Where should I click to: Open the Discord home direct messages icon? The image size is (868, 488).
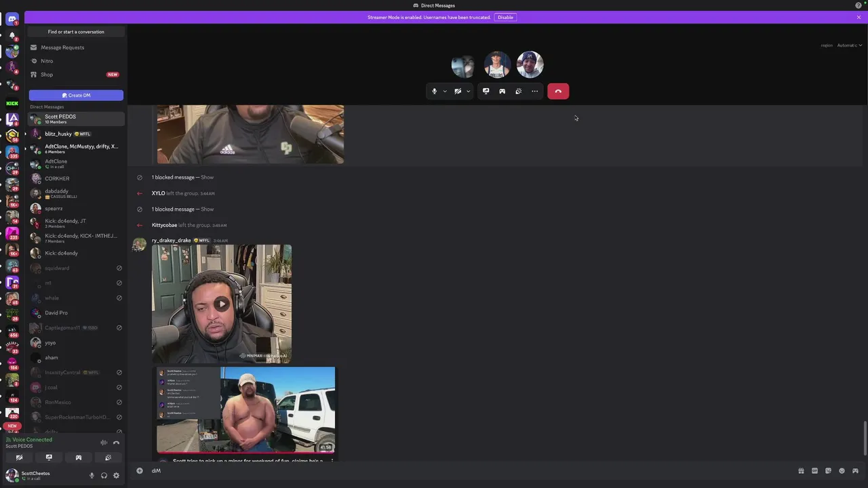point(12,19)
